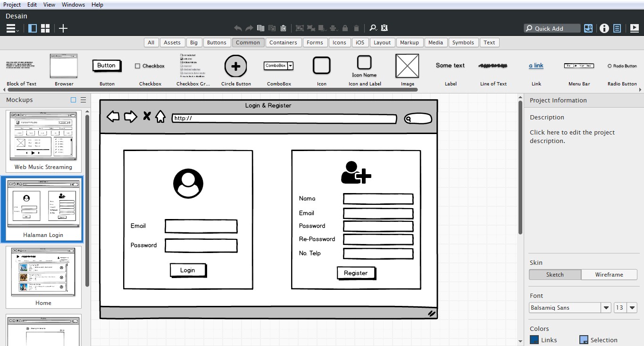This screenshot has width=644, height=346.
Task: Switch to Symbols library category
Action: pos(463,42)
